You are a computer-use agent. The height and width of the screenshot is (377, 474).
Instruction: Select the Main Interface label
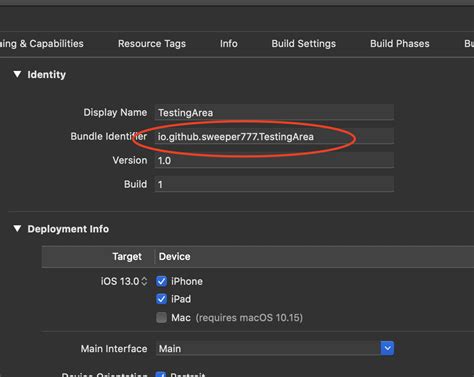click(114, 349)
